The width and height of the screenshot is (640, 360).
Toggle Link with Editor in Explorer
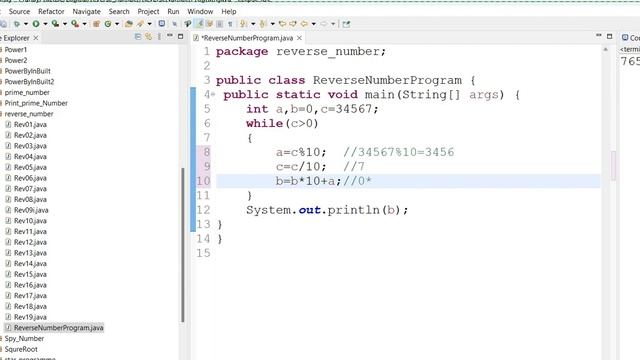(149, 37)
